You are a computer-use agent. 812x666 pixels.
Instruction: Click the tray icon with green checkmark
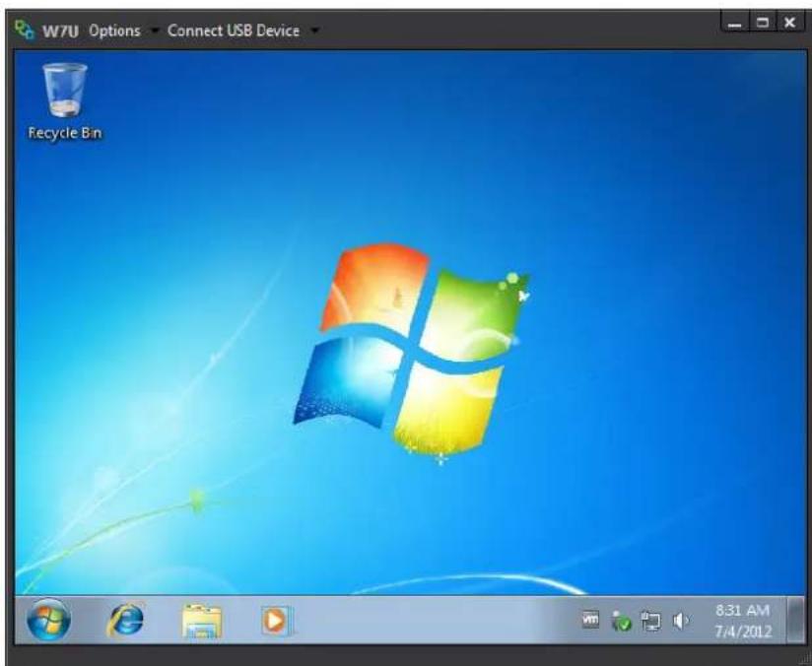(x=621, y=621)
